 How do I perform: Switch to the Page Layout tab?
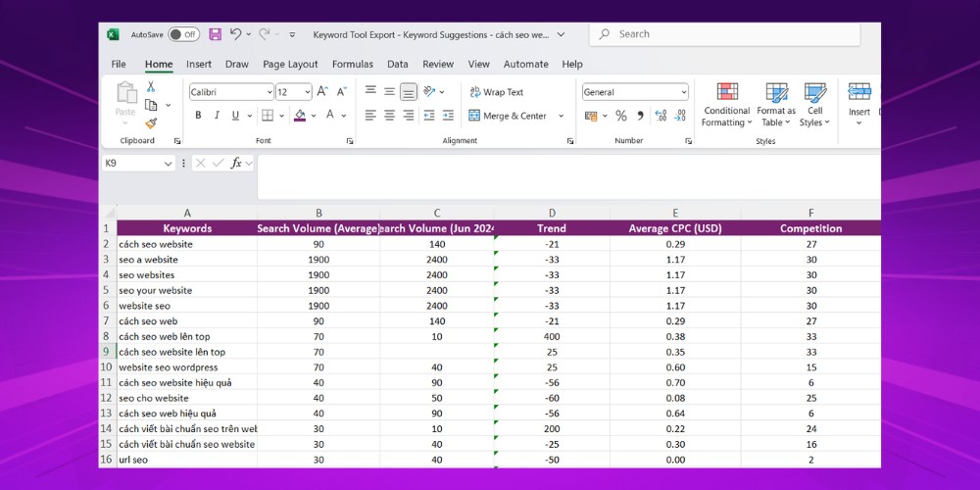click(x=290, y=64)
